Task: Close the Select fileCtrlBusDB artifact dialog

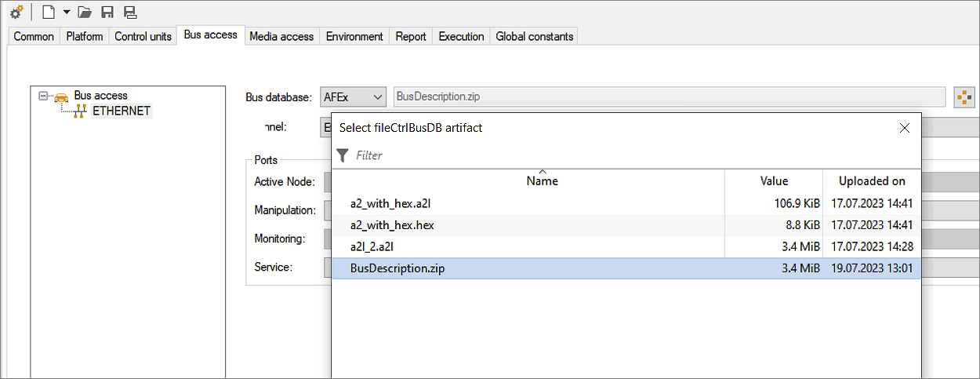Action: [904, 127]
